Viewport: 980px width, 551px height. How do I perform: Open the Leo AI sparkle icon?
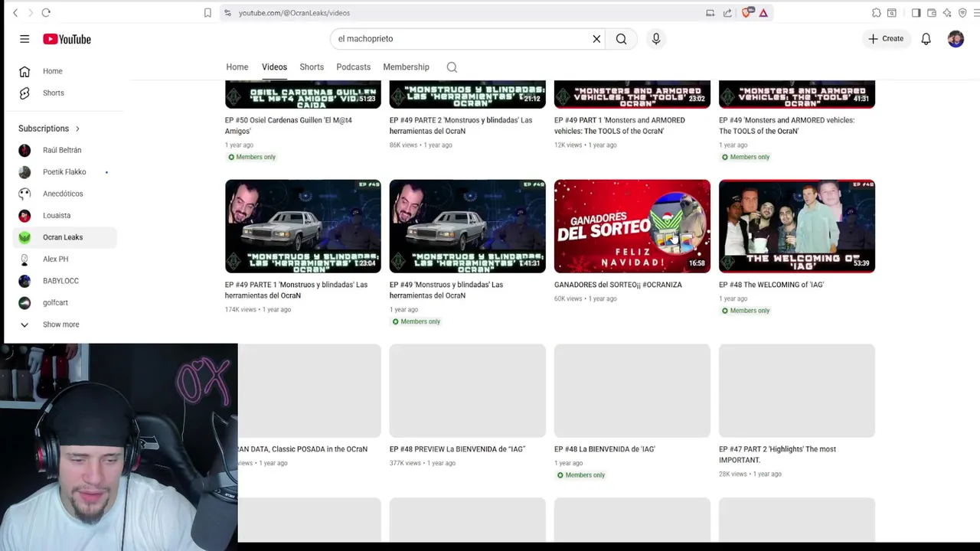click(x=947, y=13)
